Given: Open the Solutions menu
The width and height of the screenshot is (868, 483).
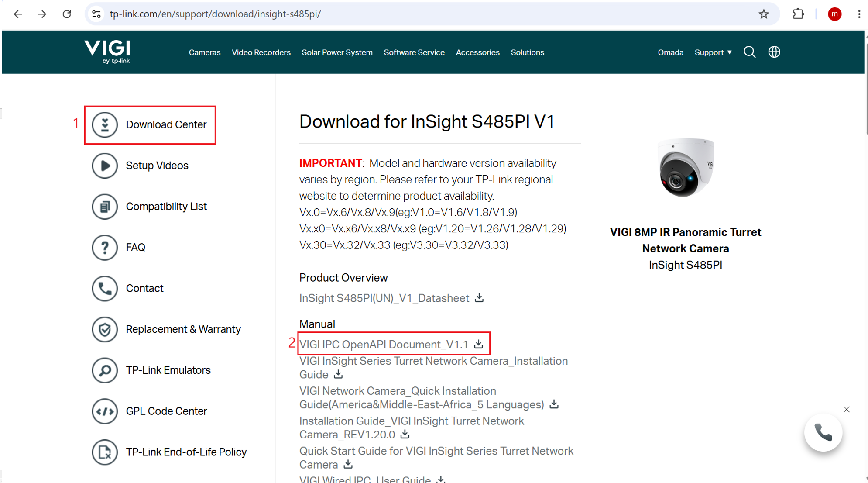Looking at the screenshot, I should pyautogui.click(x=527, y=52).
